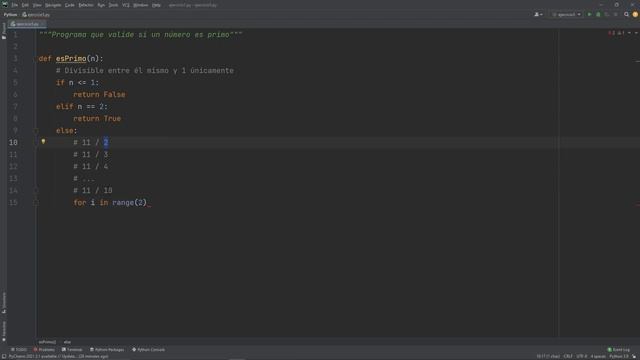
Task: Open the Run menu
Action: 101,5
